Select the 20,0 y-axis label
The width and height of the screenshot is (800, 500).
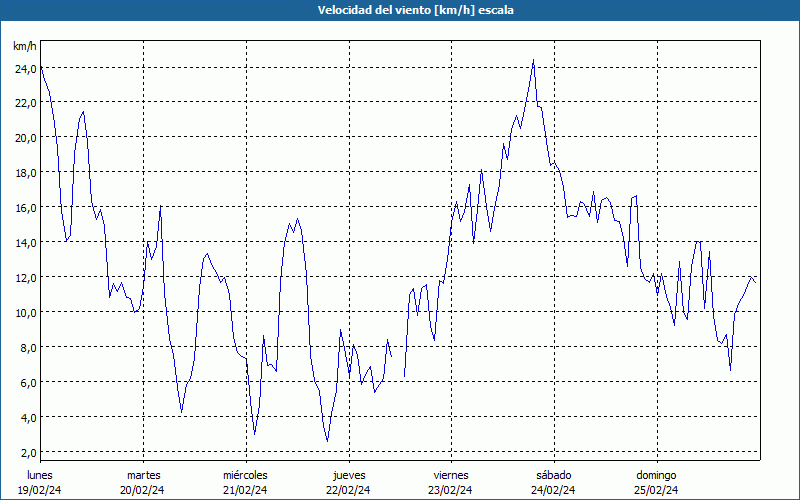[26, 138]
